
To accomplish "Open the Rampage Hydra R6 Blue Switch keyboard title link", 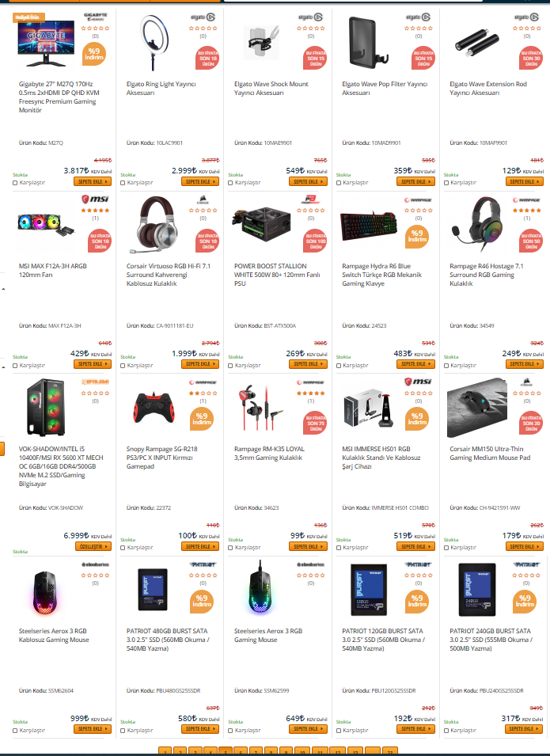I will point(381,275).
